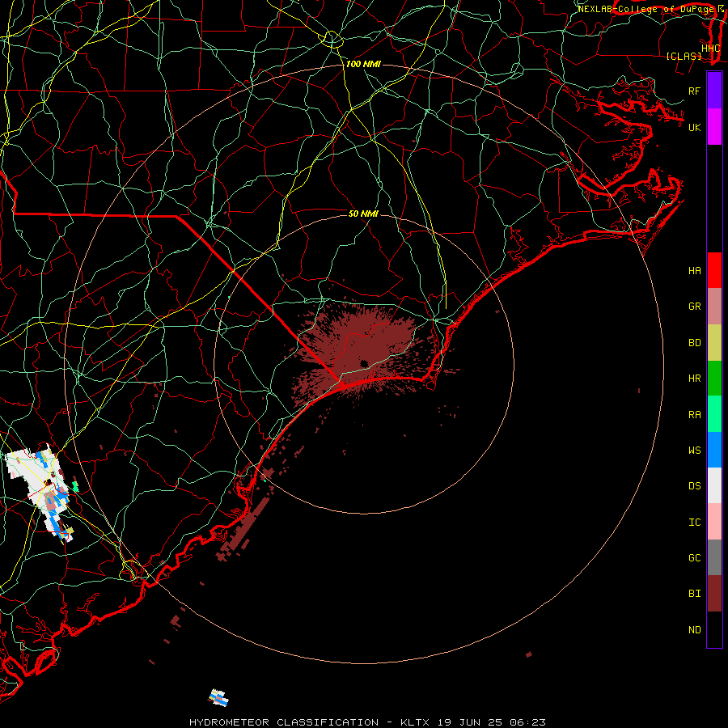Pick the RA bright green swatch
This screenshot has width=728, height=728.
tap(714, 414)
